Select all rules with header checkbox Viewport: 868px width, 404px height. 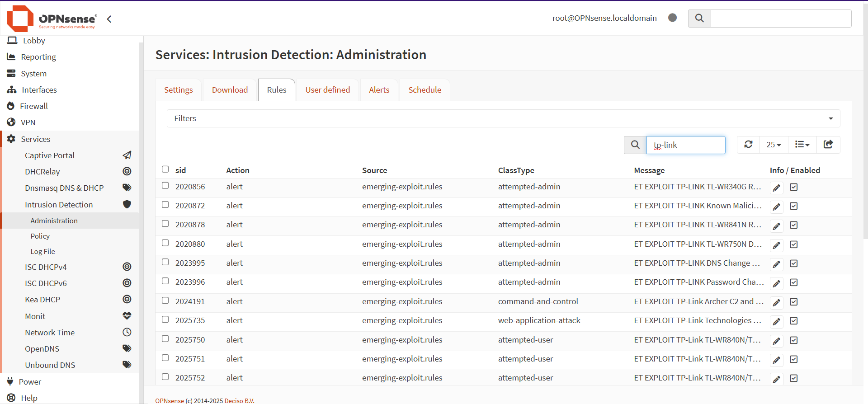[165, 169]
